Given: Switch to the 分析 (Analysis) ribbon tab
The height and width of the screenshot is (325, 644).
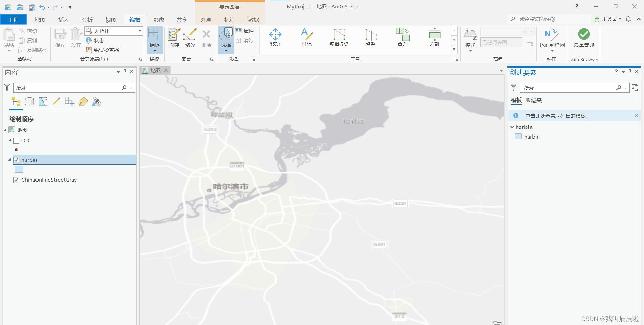Looking at the screenshot, I should coord(87,20).
